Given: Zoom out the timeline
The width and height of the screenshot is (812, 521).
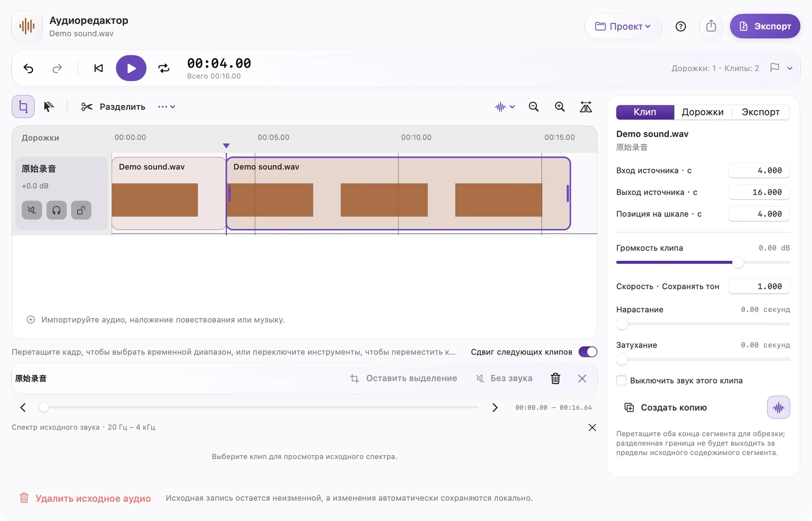Looking at the screenshot, I should tap(533, 107).
